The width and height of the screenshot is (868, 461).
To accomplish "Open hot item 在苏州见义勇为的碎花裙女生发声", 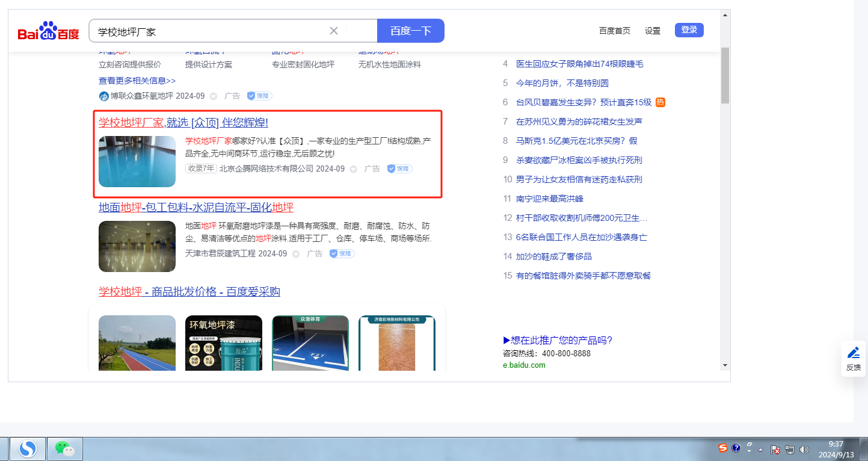I will point(579,122).
